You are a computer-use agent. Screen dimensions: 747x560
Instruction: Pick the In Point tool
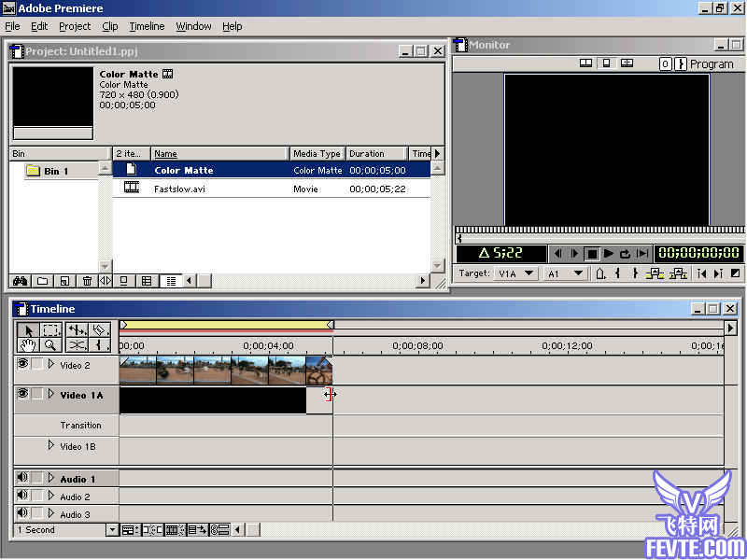point(99,344)
